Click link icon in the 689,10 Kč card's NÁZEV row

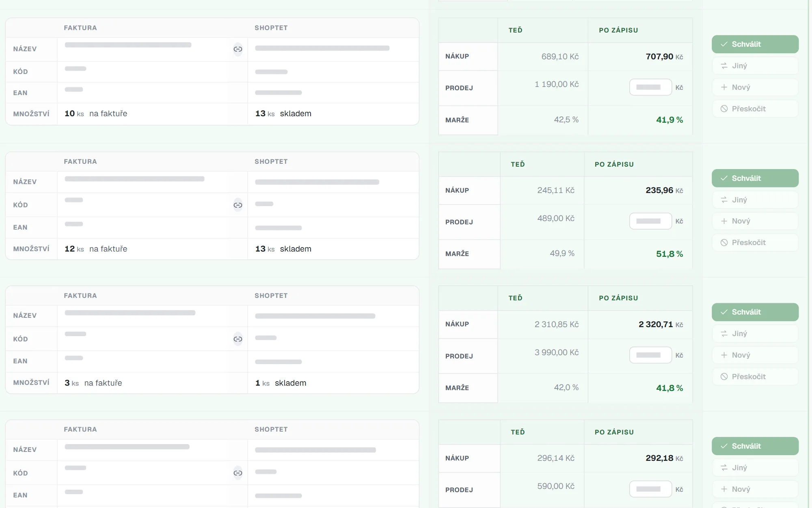click(238, 49)
